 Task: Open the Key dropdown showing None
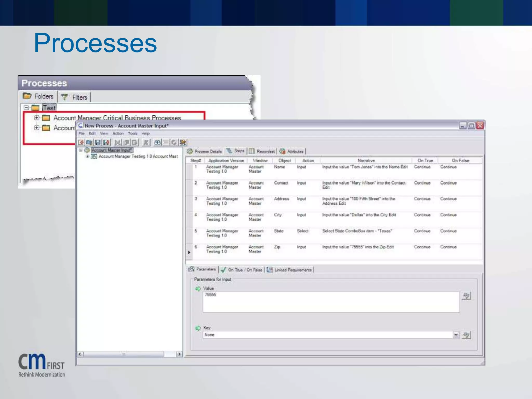point(456,335)
